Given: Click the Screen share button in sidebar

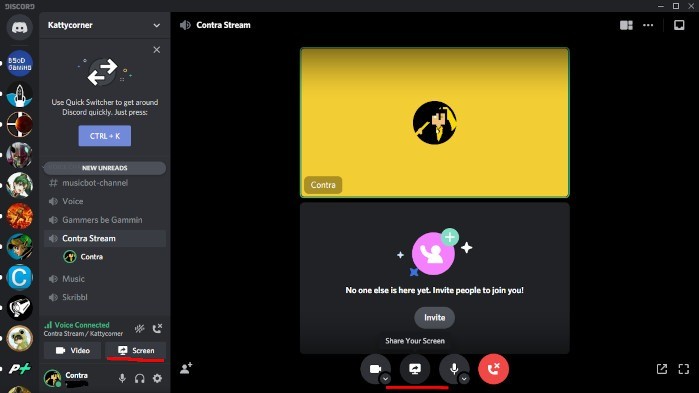Looking at the screenshot, I should pos(136,351).
